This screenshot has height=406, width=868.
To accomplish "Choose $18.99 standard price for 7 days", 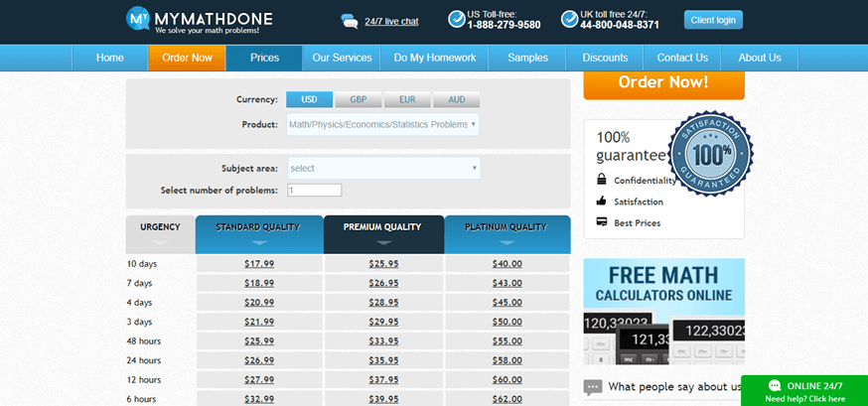I will [x=259, y=283].
